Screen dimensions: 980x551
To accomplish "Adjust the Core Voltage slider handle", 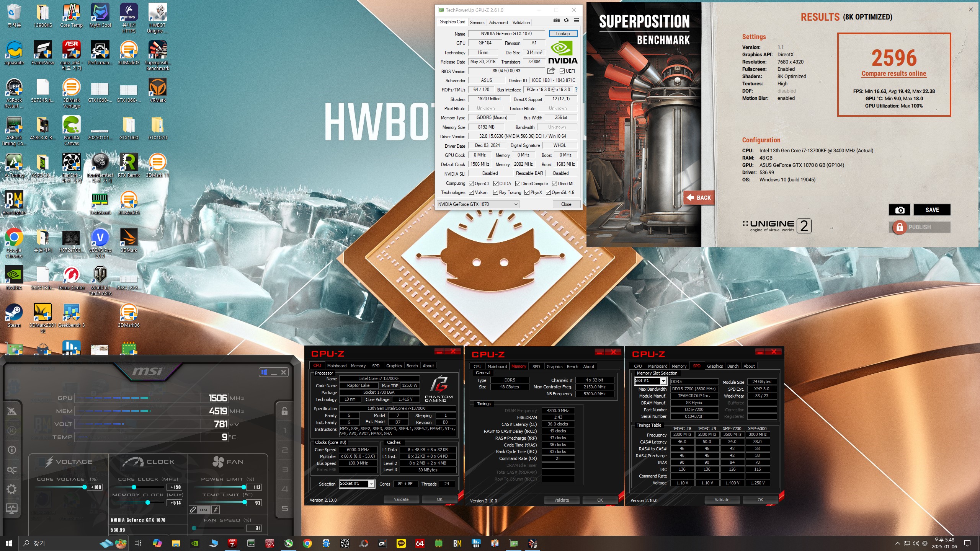I will [x=85, y=487].
